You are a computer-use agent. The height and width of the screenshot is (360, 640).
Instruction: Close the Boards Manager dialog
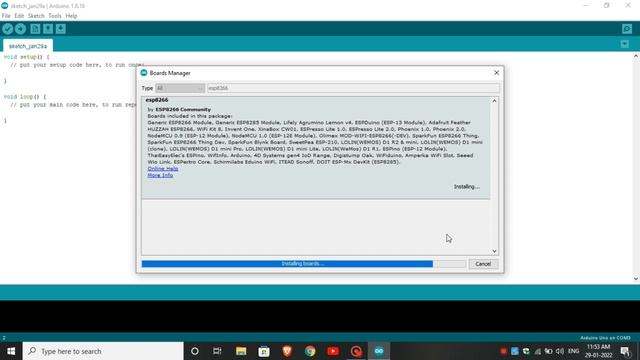click(496, 73)
